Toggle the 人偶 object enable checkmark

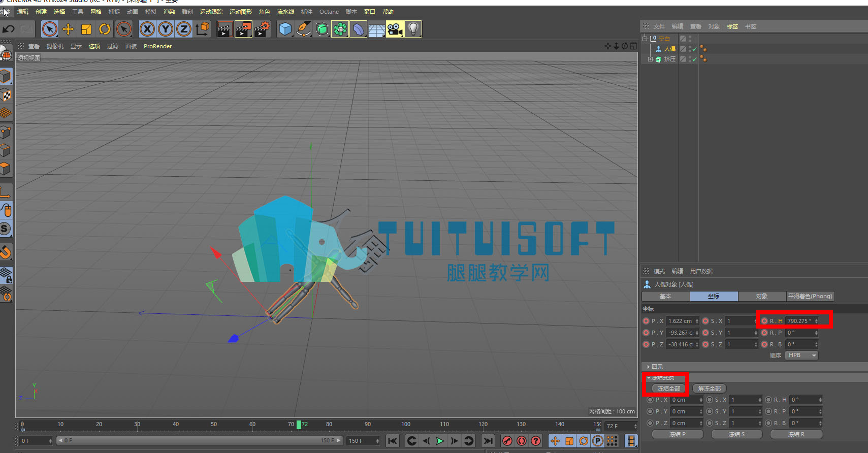click(694, 49)
